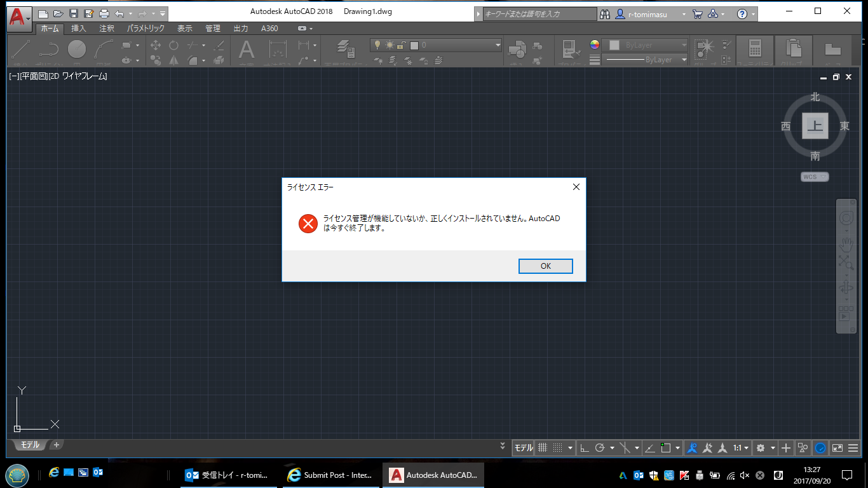The image size is (868, 488).
Task: Open the workspace switching gear icon
Action: pyautogui.click(x=761, y=448)
